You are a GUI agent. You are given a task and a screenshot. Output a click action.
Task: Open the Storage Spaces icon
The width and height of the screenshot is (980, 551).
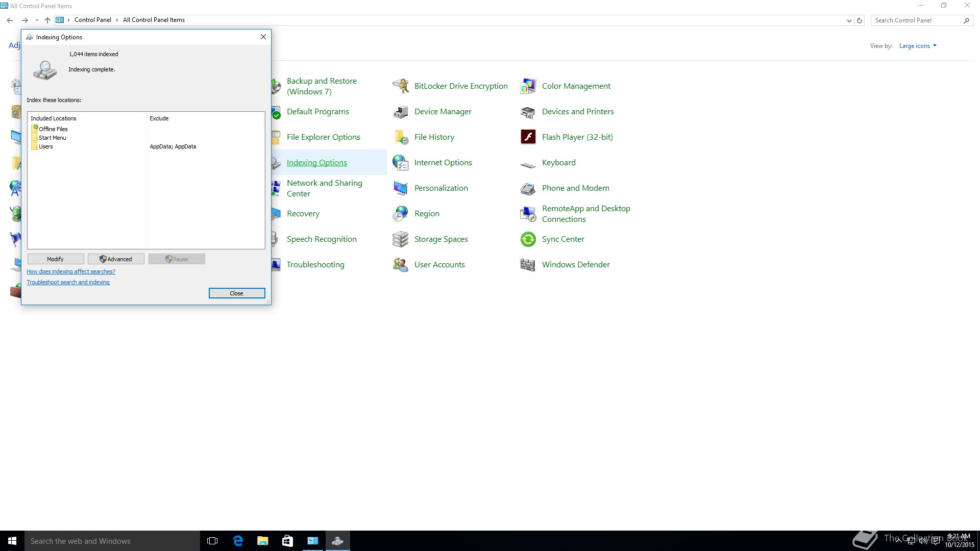tap(401, 239)
